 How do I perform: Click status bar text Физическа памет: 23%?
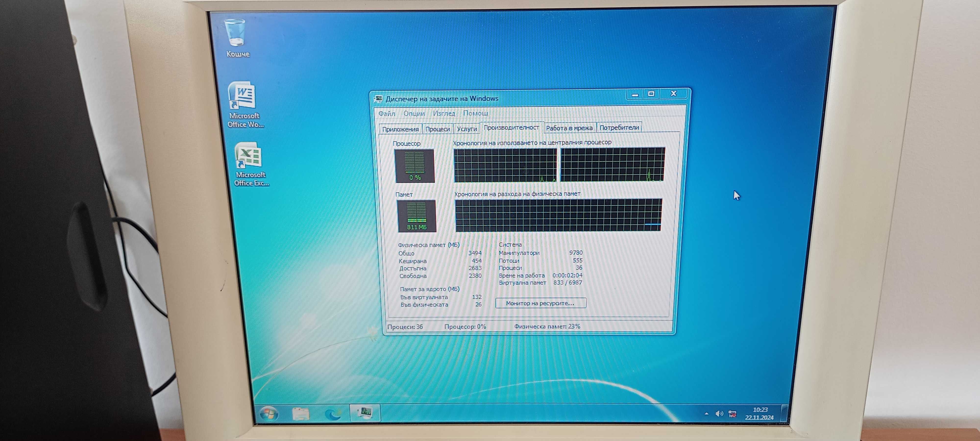tap(547, 327)
